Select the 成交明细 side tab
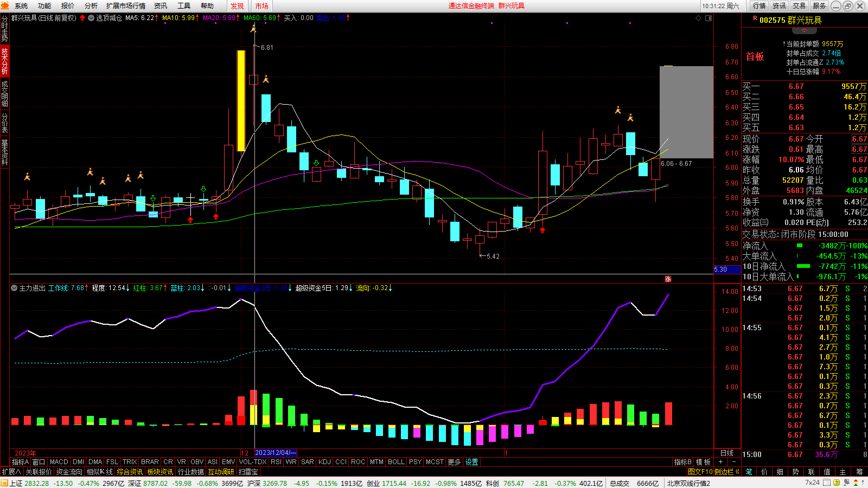 4,93
